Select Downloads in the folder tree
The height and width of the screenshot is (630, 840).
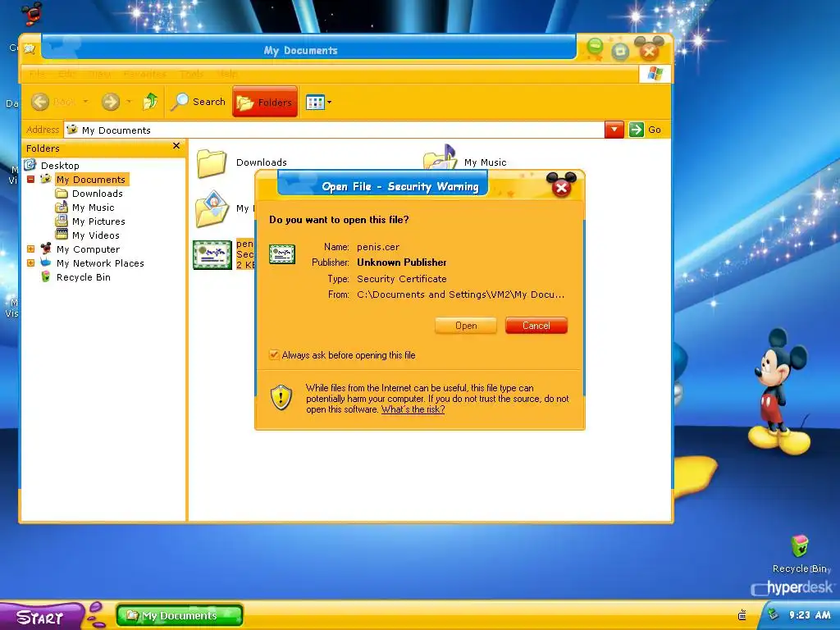coord(98,194)
